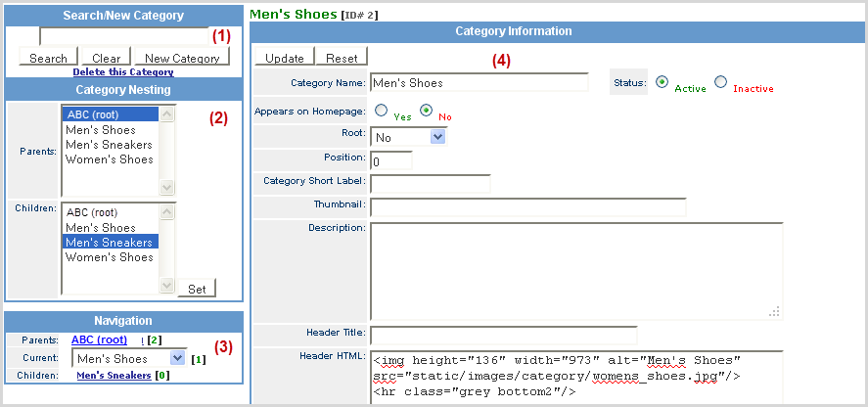Select Women's Shoes in Parents list
Screen dimensions: 868x407
point(109,159)
